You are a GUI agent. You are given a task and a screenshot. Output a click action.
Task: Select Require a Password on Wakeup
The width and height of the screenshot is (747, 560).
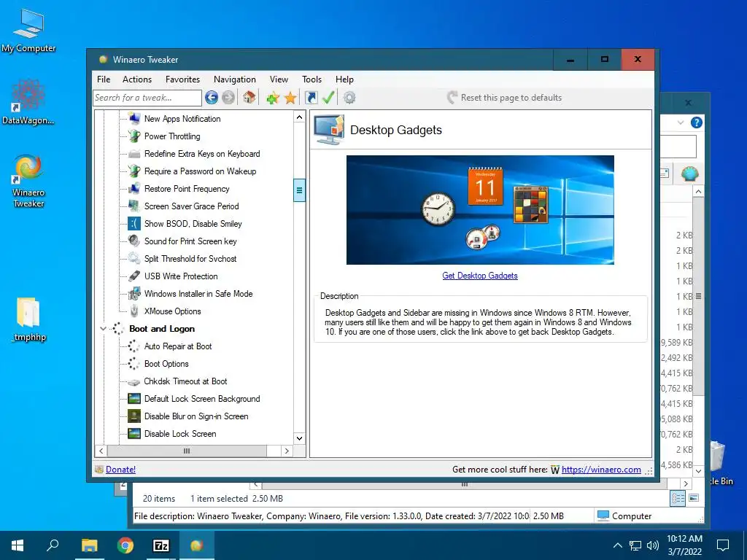click(x=200, y=171)
